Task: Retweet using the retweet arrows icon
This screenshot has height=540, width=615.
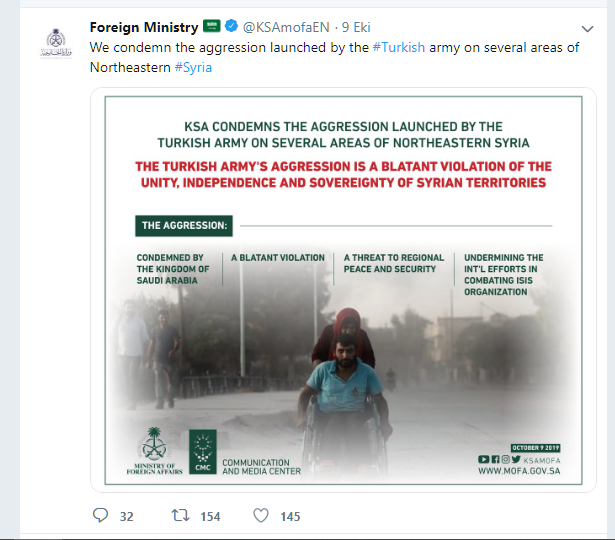Action: [181, 515]
